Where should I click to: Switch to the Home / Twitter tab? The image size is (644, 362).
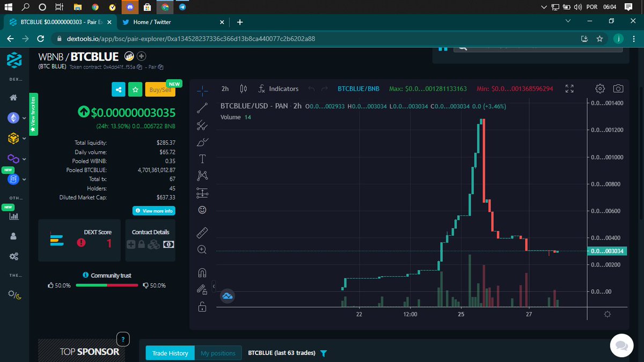pos(172,22)
